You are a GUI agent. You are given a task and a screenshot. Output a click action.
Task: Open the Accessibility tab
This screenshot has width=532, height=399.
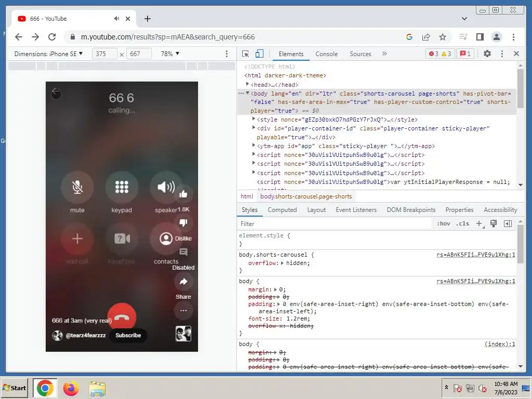500,210
